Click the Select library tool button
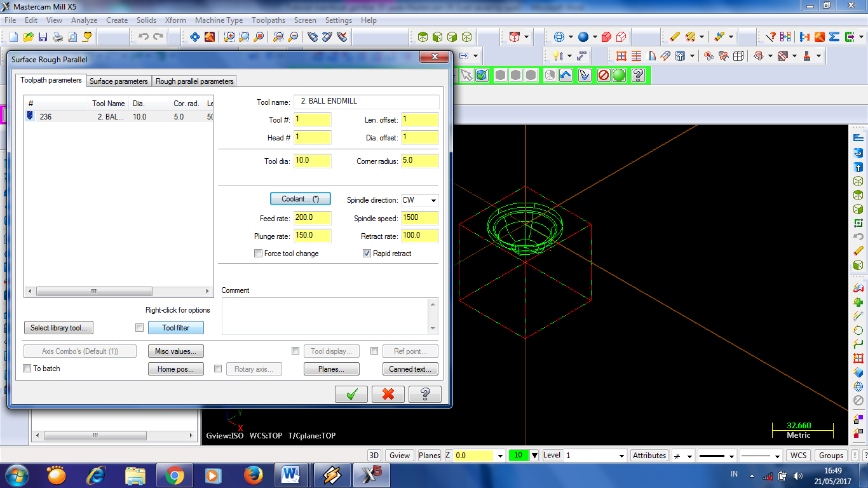868x488 pixels. [x=59, y=328]
